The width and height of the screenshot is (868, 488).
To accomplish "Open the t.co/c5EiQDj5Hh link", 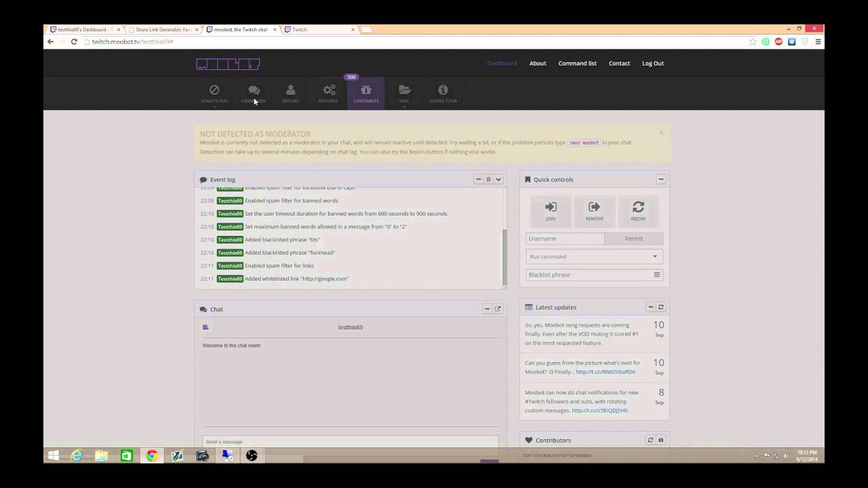I will coord(599,411).
